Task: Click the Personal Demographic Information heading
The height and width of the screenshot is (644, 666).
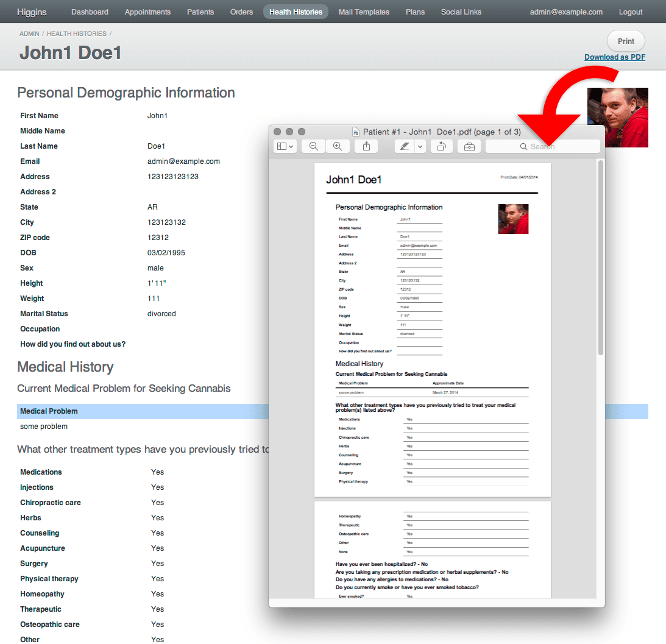Action: click(126, 93)
